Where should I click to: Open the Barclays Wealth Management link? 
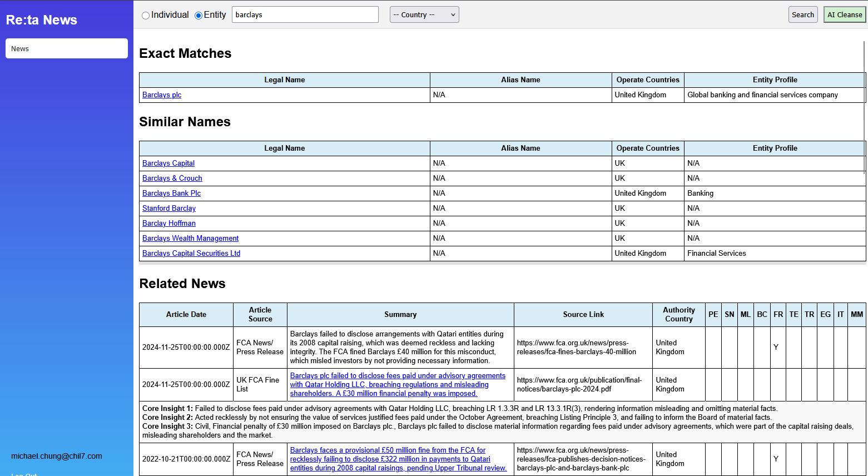coord(190,239)
